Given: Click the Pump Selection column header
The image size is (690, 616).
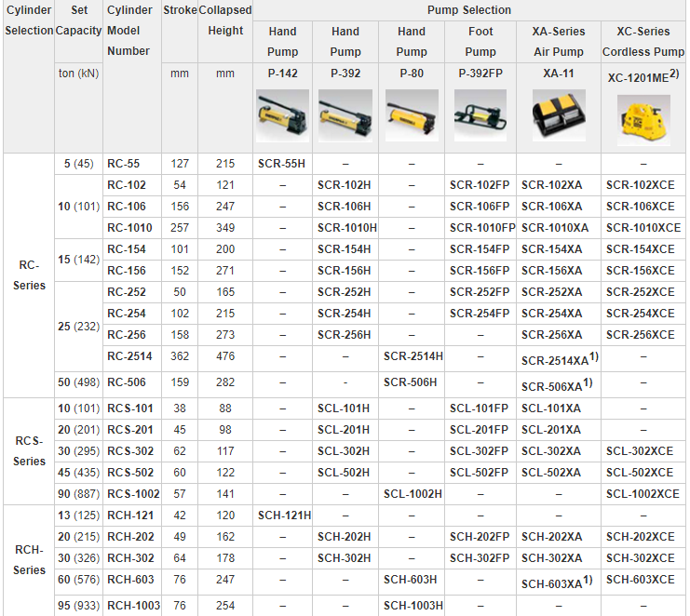Looking at the screenshot, I should pos(468,10).
